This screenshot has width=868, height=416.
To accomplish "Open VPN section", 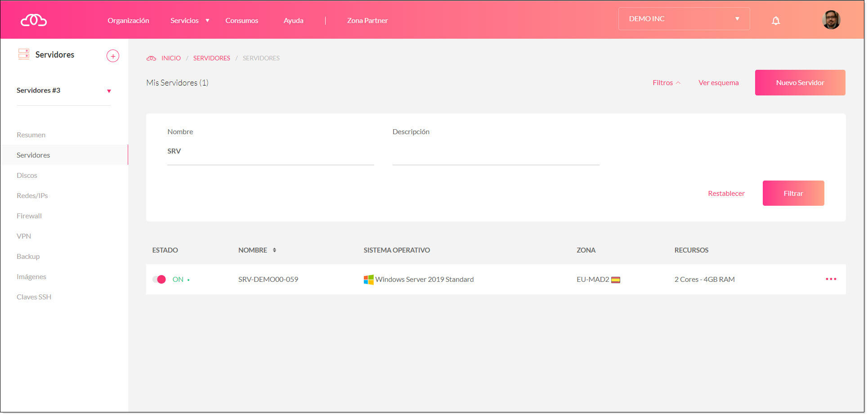I will pyautogui.click(x=24, y=236).
